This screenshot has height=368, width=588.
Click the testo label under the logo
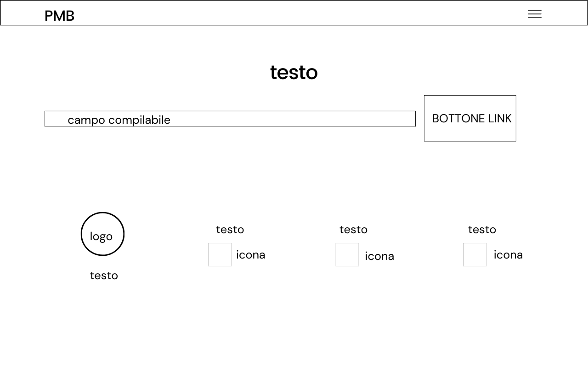(104, 276)
